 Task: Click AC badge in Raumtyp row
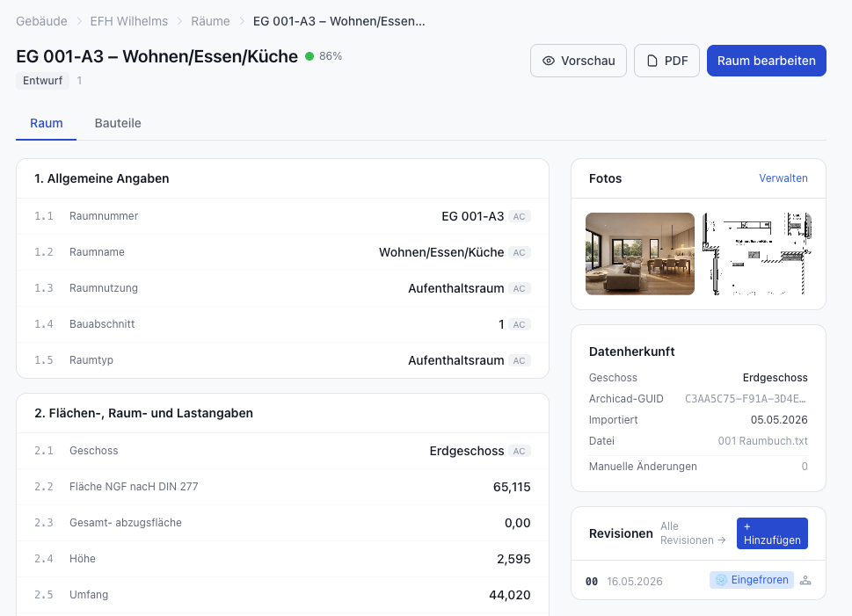tap(519, 360)
